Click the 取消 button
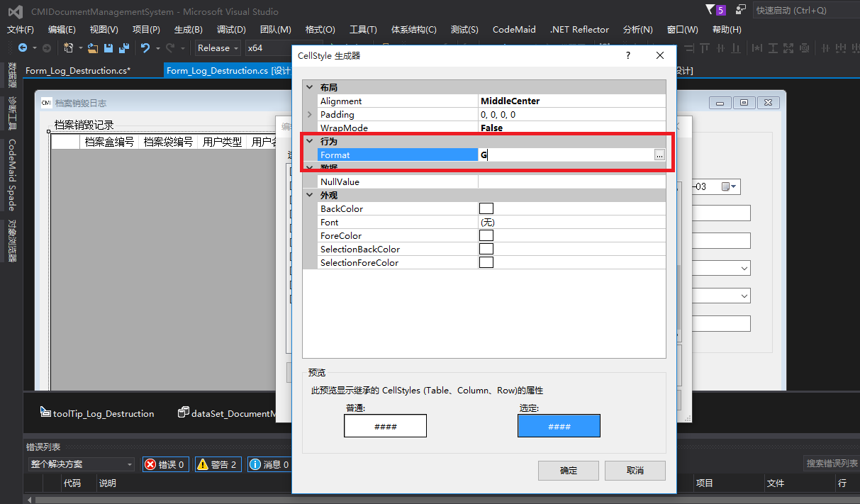Image resolution: width=860 pixels, height=504 pixels. tap(635, 471)
